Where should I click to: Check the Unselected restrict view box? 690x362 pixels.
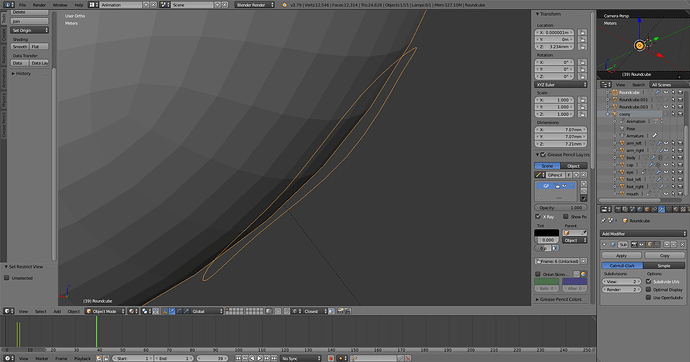click(7, 278)
